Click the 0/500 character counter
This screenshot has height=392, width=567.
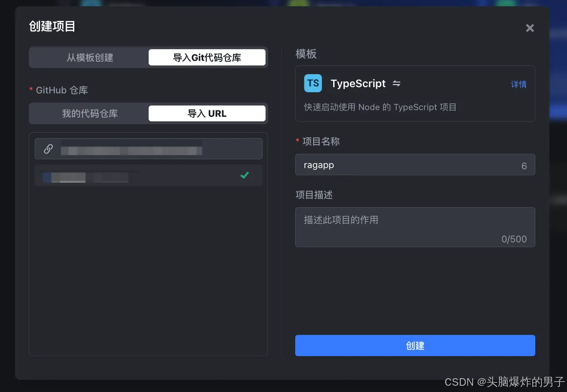514,239
